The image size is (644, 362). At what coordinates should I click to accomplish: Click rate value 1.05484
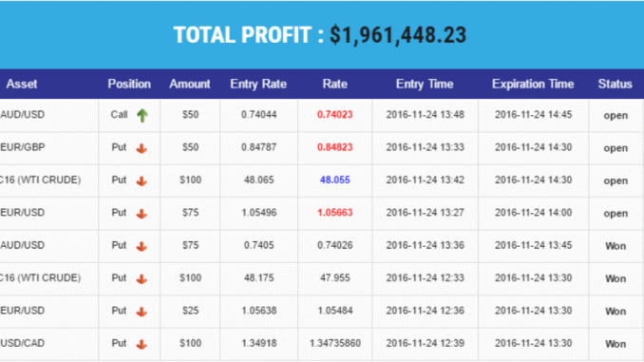click(335, 311)
